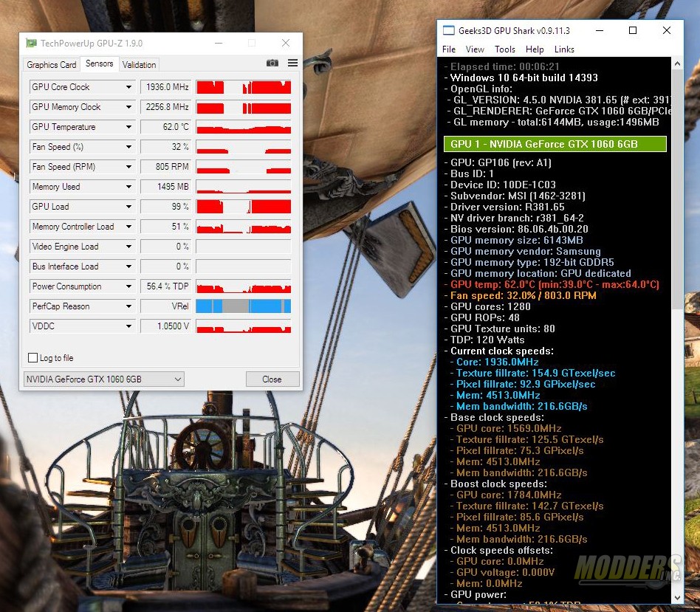700x612 pixels.
Task: Click the Close button in GPU-Z
Action: pos(272,379)
